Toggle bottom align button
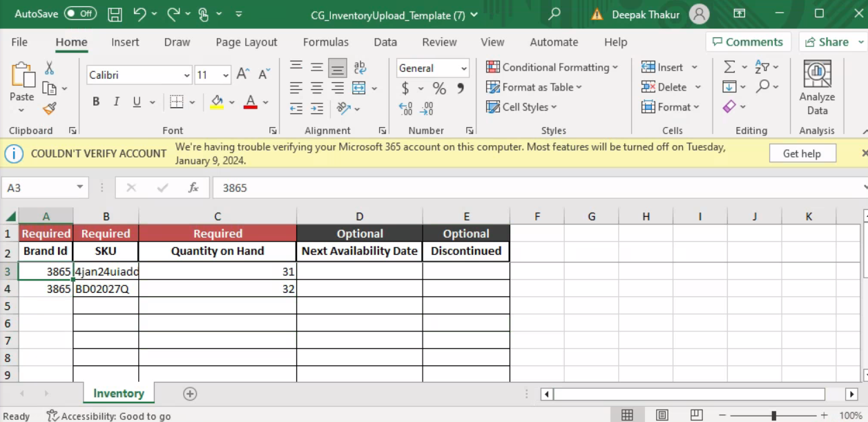Screen dimensions: 868x422 coord(338,67)
